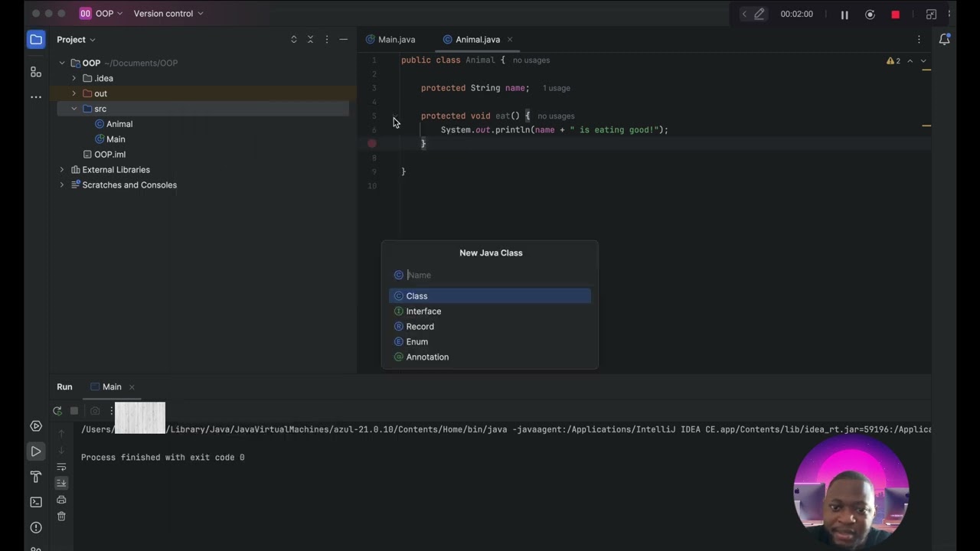Expand the .idea folder
This screenshot has width=980, height=551.
click(x=74, y=79)
